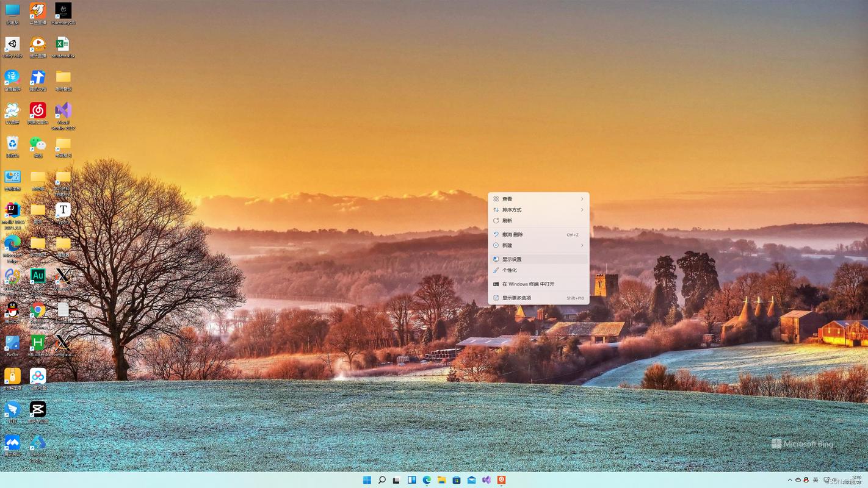Click 撤消 删除 in the context menu
Image resolution: width=868 pixels, height=488 pixels.
click(x=538, y=235)
